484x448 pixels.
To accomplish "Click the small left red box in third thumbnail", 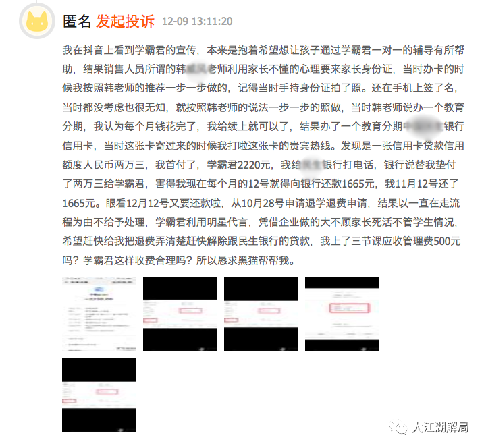I will pos(231,320).
